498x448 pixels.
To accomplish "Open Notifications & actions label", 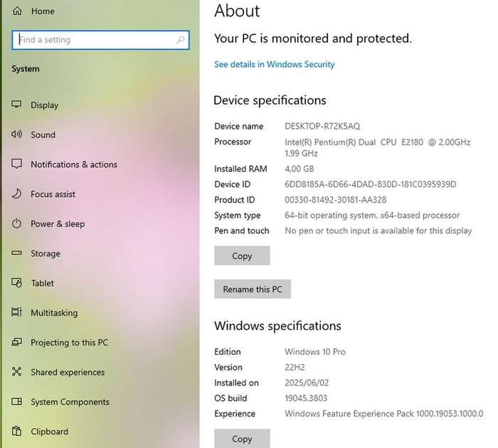I will click(x=74, y=164).
